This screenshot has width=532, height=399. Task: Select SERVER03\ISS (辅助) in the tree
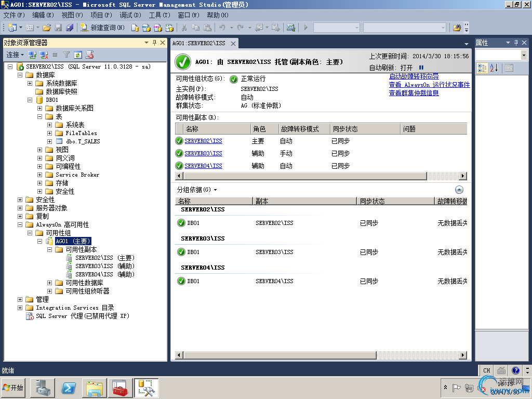104,266
